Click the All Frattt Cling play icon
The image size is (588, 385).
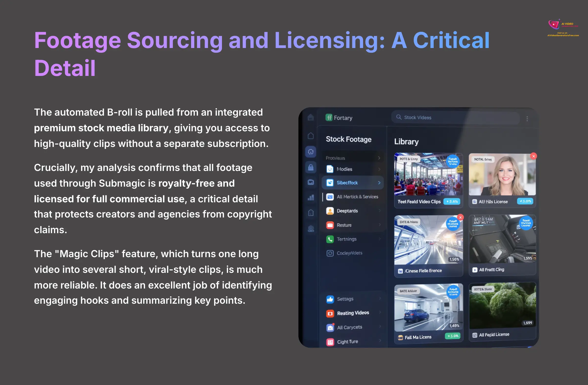coord(475,270)
